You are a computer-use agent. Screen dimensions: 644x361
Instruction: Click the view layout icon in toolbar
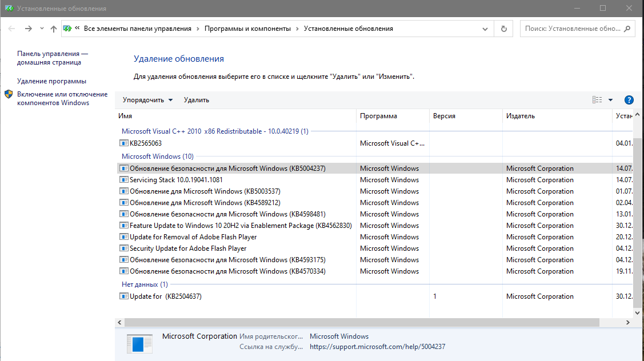coord(597,100)
